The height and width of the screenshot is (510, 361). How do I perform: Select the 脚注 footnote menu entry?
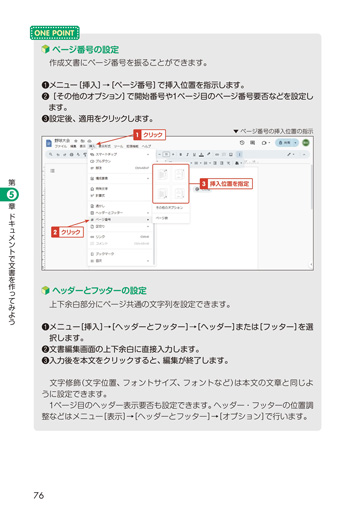(120, 168)
